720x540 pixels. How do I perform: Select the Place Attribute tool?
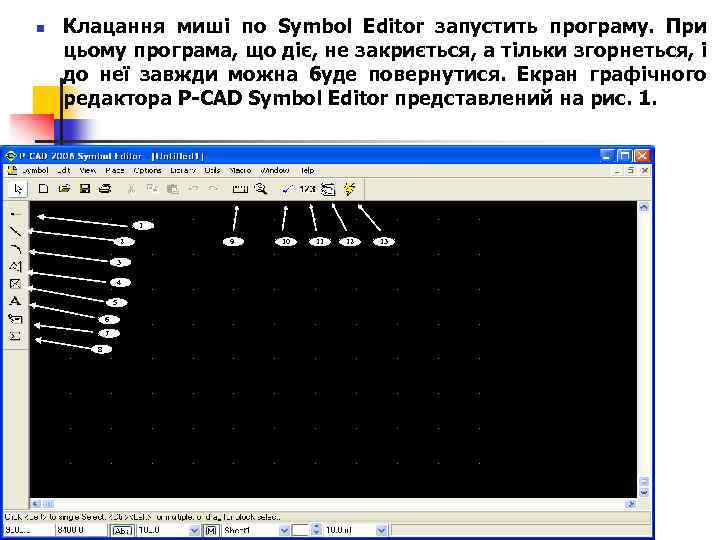(x=16, y=318)
